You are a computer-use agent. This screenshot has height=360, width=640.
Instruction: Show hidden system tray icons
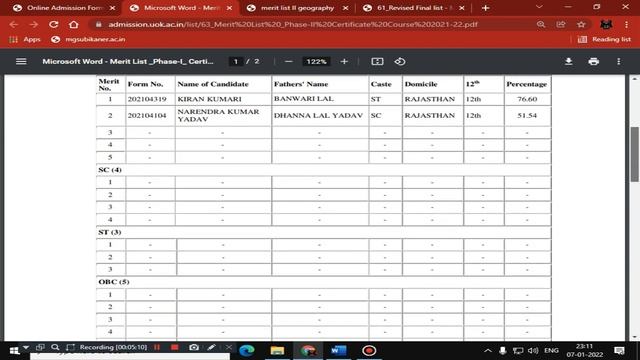[488, 351]
